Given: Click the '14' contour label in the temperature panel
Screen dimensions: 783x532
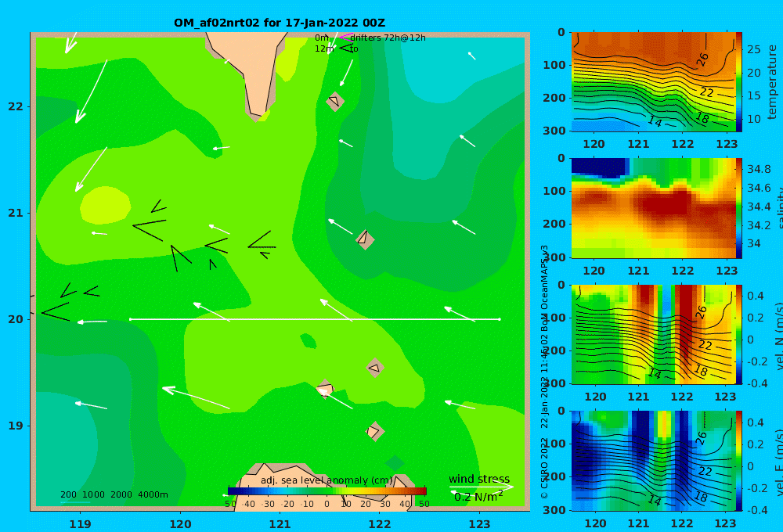Looking at the screenshot, I should click(655, 120).
